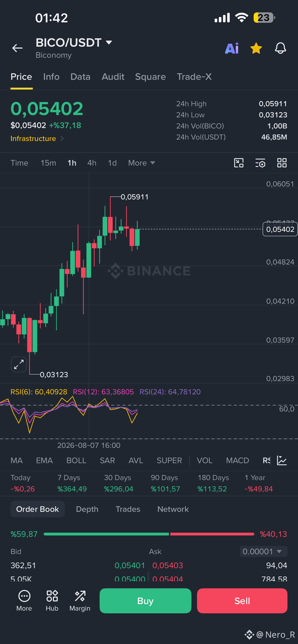Toggle the VOL sub-indicator
This screenshot has width=298, height=644.
point(204,460)
